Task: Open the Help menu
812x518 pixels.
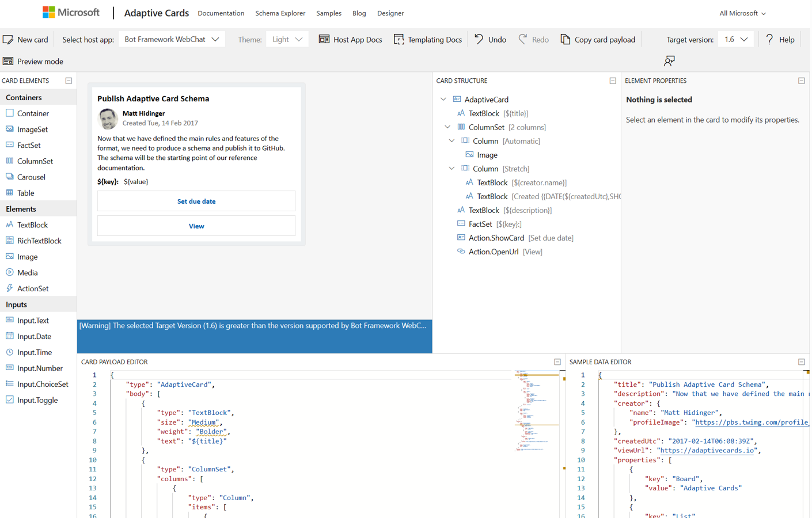Action: [x=780, y=40]
